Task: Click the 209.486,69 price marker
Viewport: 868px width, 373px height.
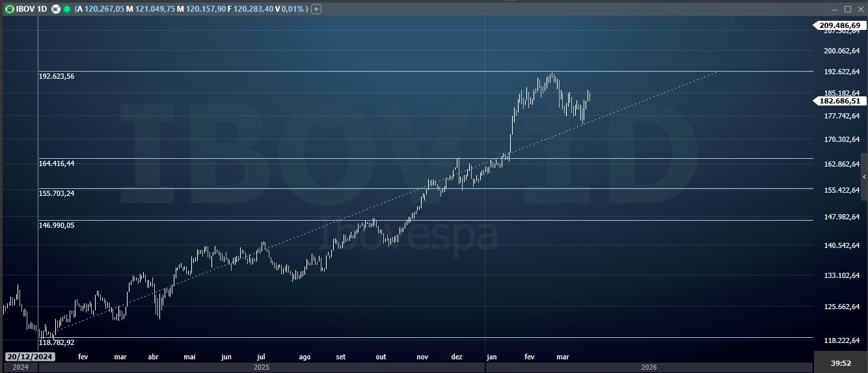Action: (x=839, y=25)
